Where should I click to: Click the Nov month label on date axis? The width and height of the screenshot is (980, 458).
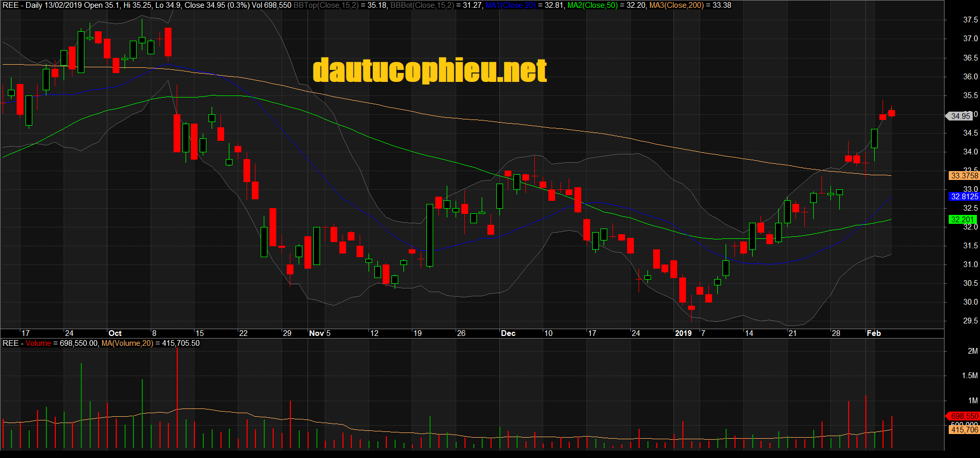[x=316, y=333]
